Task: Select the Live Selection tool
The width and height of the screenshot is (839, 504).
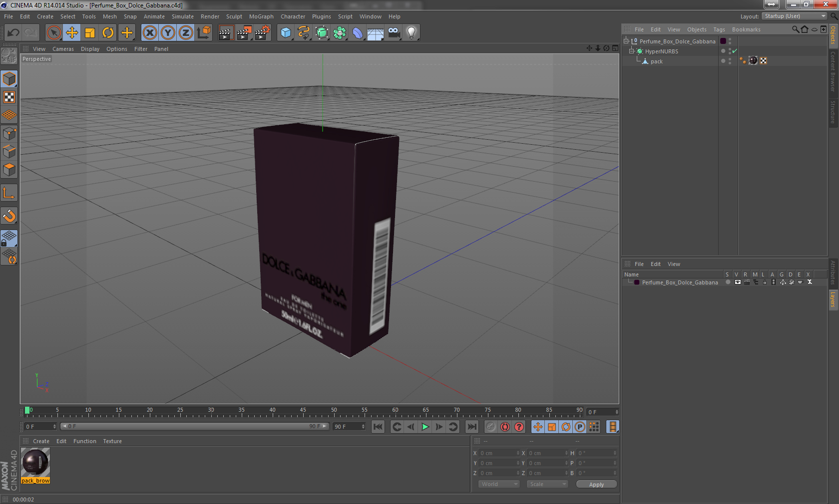Action: 53,33
